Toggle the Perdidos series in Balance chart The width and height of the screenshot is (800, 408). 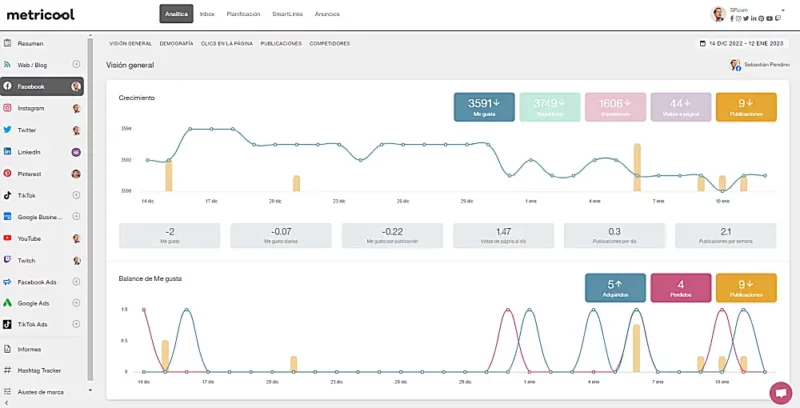[x=681, y=288]
